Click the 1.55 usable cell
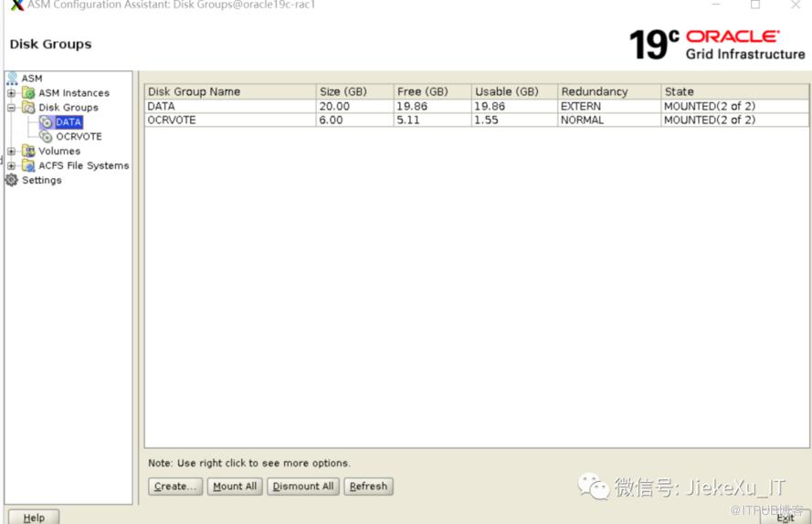The width and height of the screenshot is (812, 524). coord(514,121)
